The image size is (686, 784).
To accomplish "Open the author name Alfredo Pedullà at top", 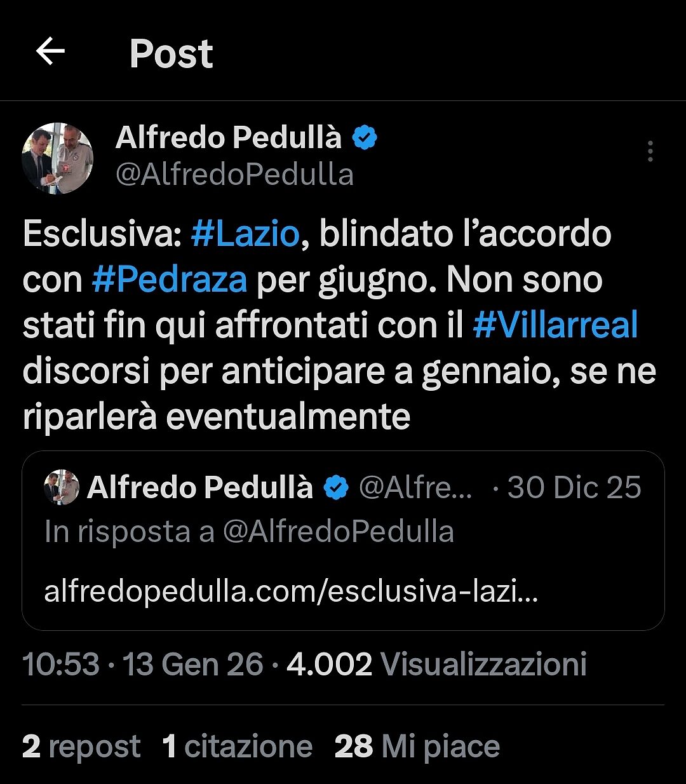I will pos(229,138).
